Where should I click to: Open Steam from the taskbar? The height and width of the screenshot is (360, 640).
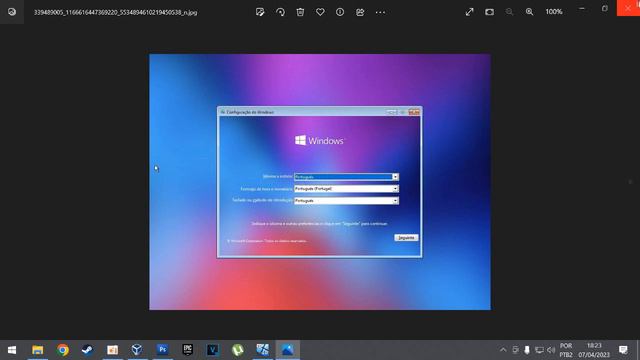pos(87,350)
